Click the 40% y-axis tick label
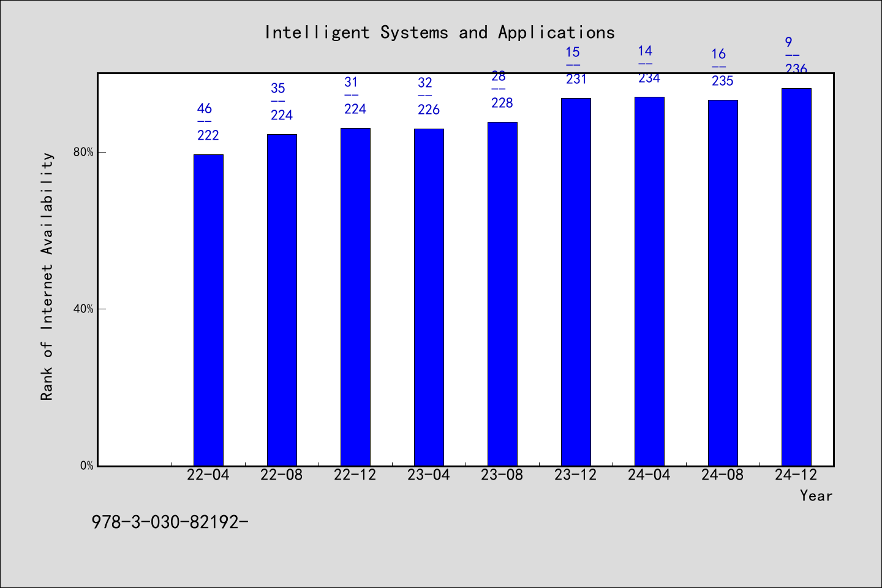882x588 pixels. [84, 309]
